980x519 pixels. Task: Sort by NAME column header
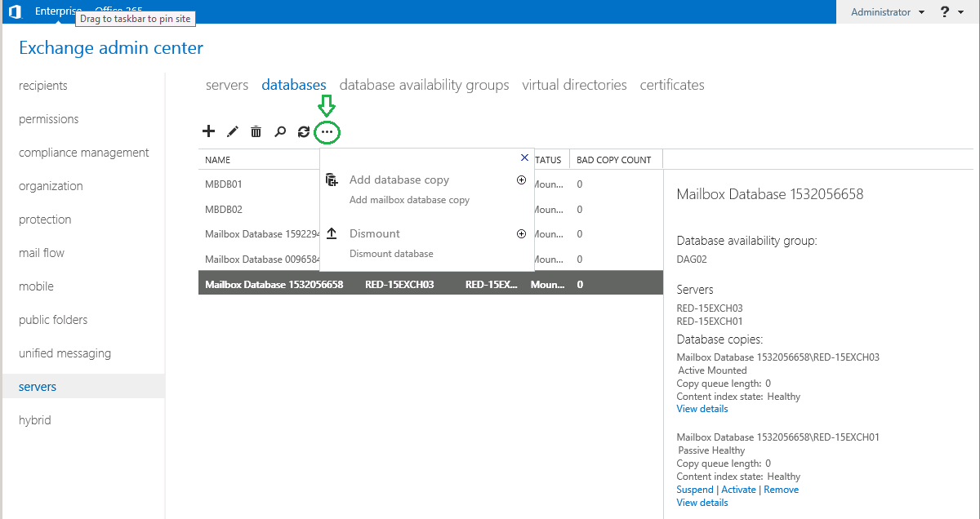tap(218, 160)
